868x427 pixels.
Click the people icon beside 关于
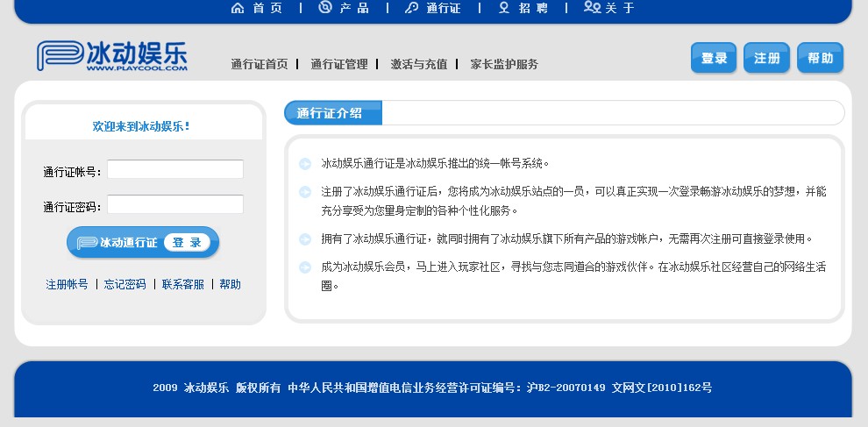[x=592, y=8]
